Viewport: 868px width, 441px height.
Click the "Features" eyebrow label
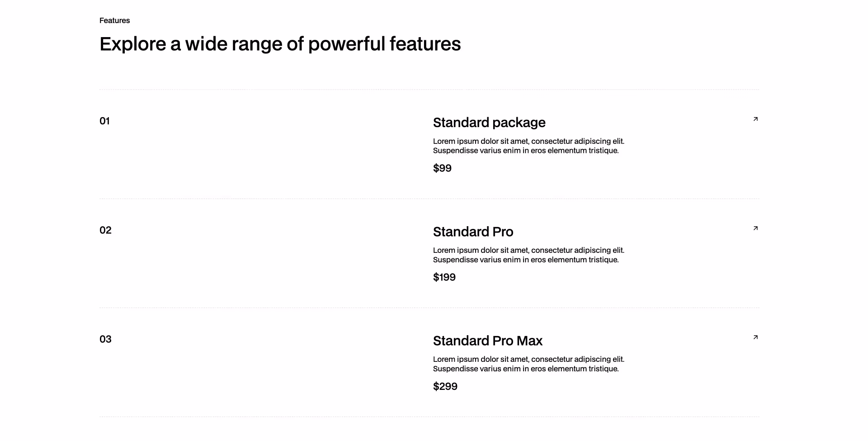coord(114,20)
